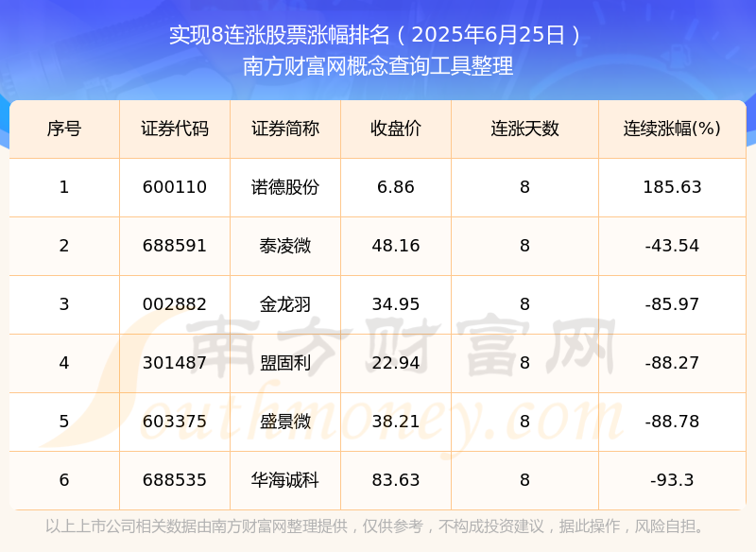Image resolution: width=756 pixels, height=552 pixels.
Task: Click rank number 5 in 盛景微 row
Action: click(x=64, y=422)
